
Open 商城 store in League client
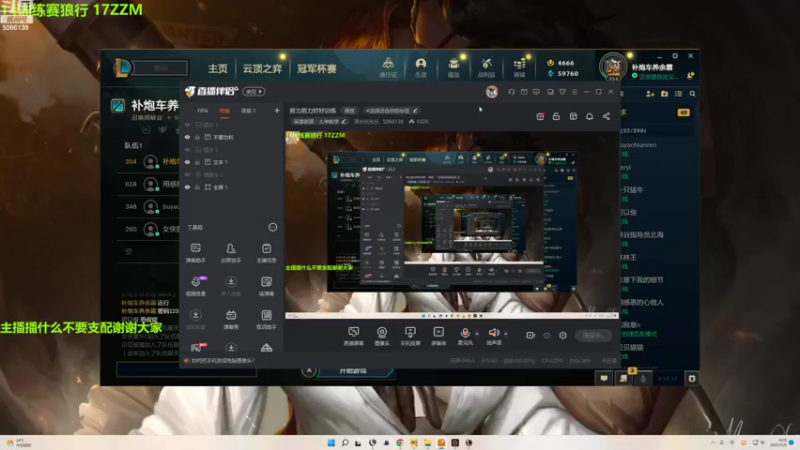pos(519,68)
